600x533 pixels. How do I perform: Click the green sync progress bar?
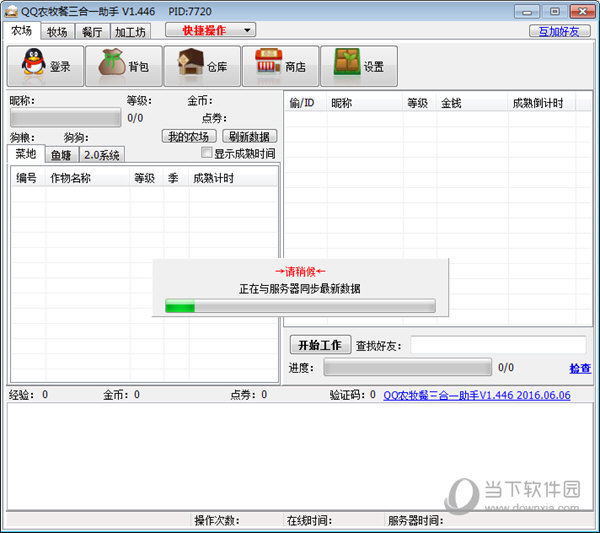(x=300, y=306)
